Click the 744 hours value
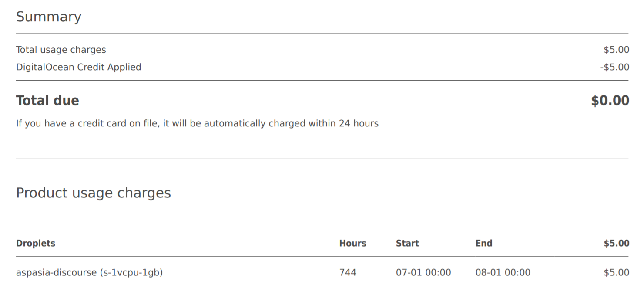Screen dimensions: 644x285 point(348,273)
